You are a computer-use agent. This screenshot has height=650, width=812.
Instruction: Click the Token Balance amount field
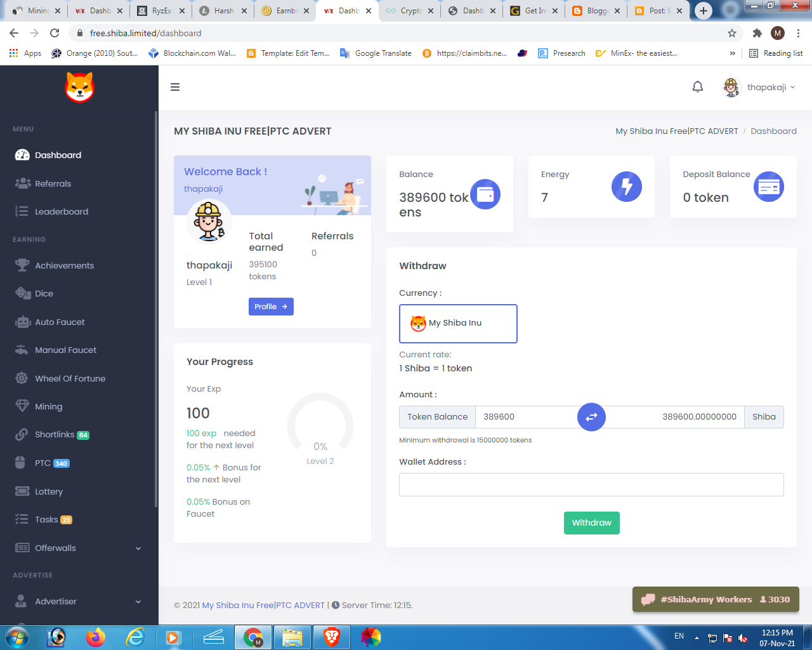click(x=527, y=417)
